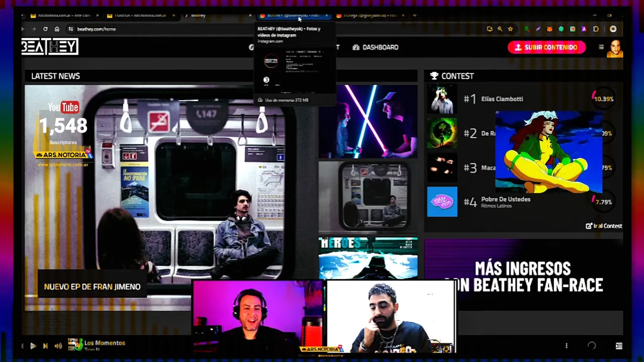The image size is (644, 362).
Task: Select contest entry Elías Ciambotti
Action: 502,99
